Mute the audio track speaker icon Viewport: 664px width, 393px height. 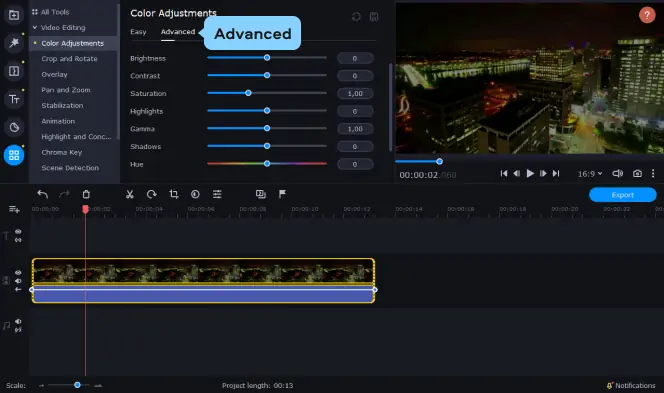click(x=18, y=321)
